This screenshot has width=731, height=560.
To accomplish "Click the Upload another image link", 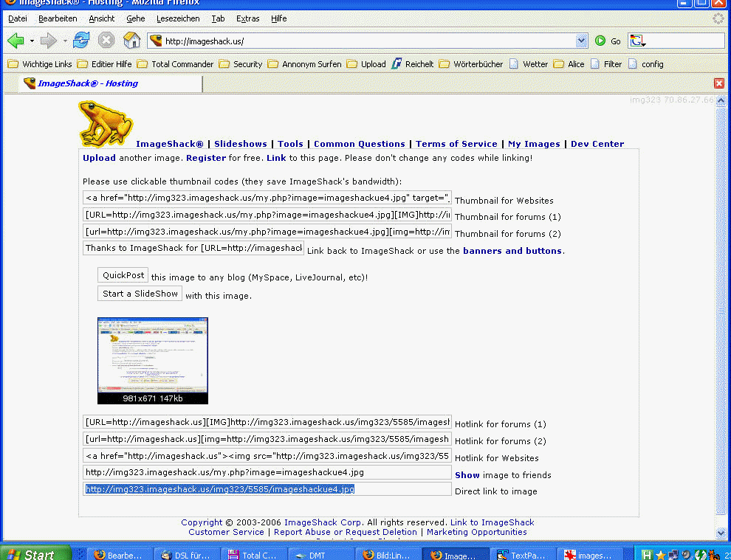I will pos(99,158).
